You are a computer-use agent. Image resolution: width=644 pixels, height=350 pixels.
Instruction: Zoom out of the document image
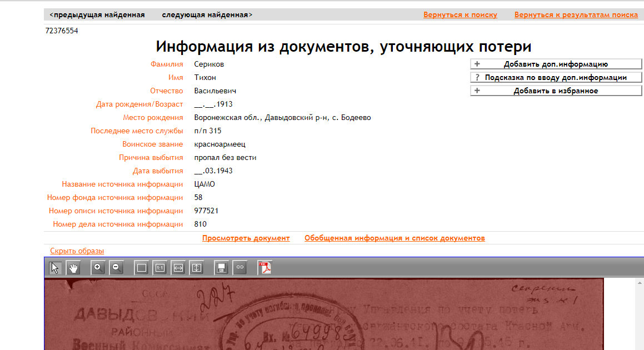tap(116, 268)
